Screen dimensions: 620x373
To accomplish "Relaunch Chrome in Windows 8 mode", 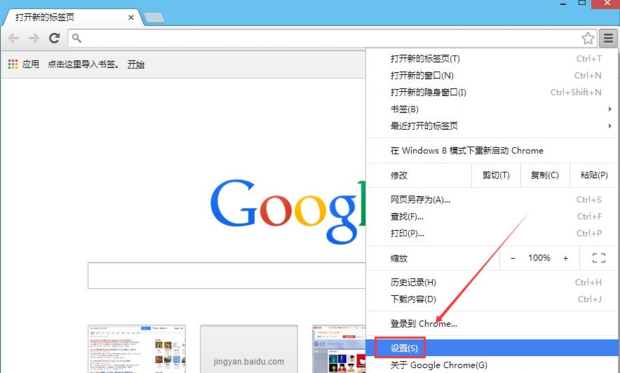I will [492, 151].
